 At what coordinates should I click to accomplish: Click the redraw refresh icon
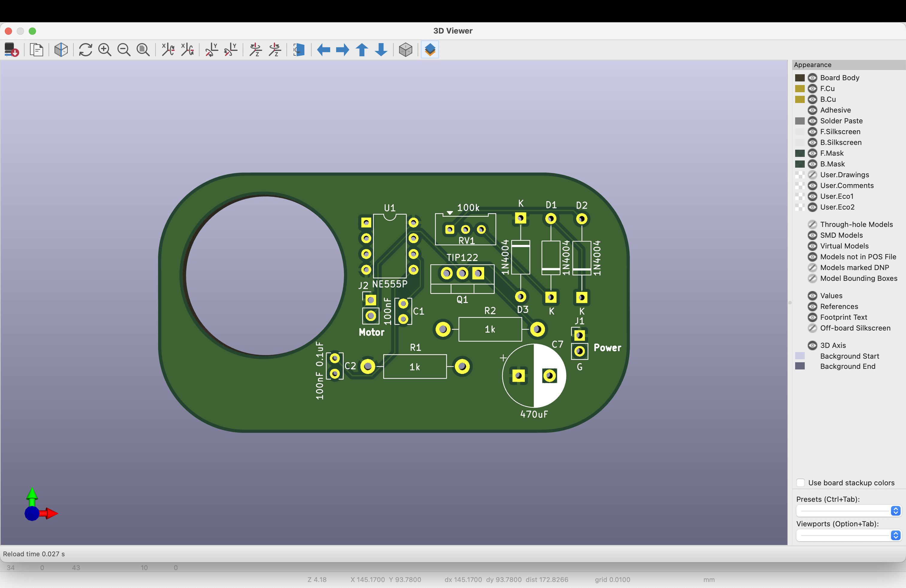[85, 50]
